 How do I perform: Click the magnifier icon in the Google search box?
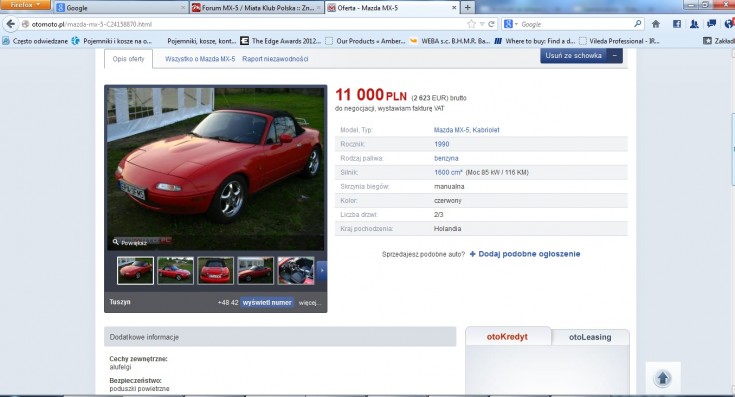point(638,23)
